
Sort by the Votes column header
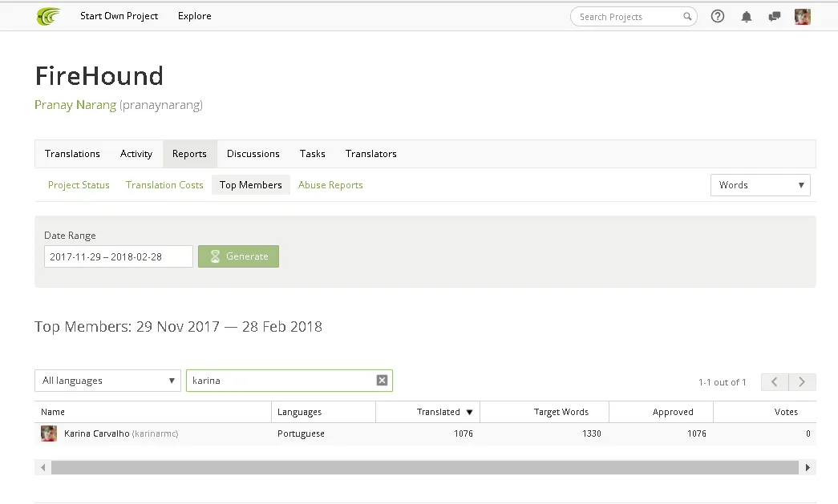point(765,412)
